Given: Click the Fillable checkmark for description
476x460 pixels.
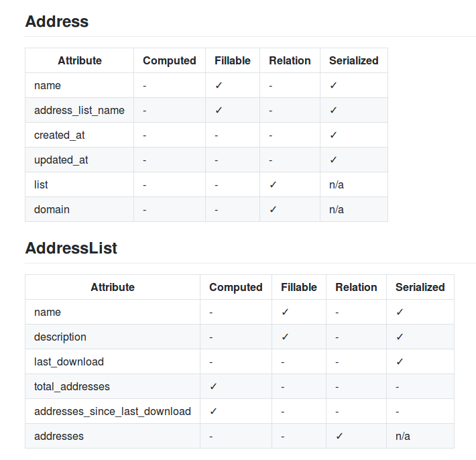Looking at the screenshot, I should [285, 337].
